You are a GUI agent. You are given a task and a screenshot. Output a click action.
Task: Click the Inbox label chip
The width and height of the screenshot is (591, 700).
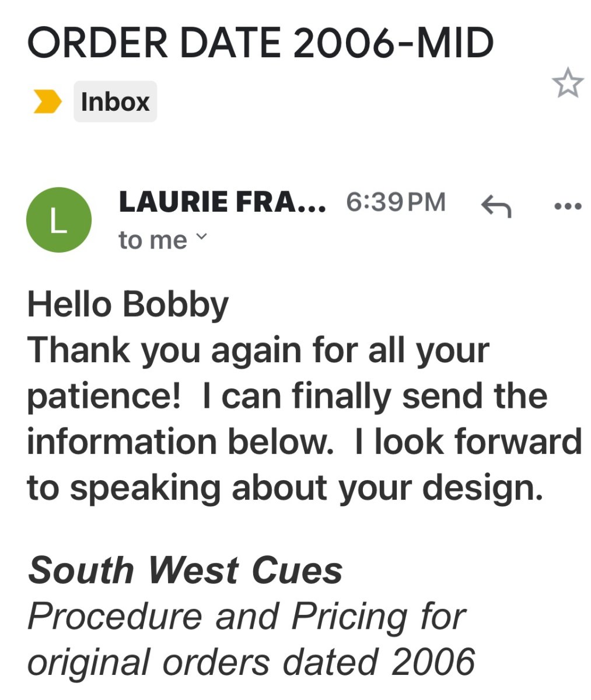point(115,101)
